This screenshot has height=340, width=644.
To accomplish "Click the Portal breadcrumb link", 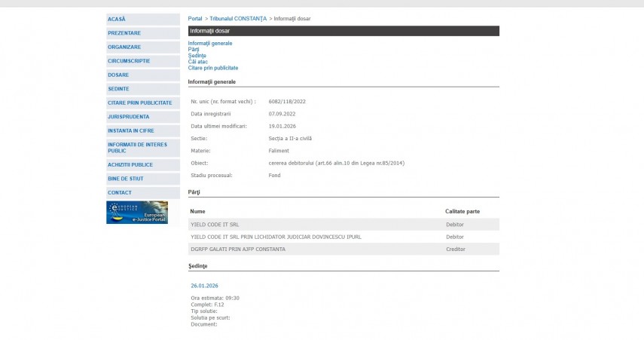I will point(195,18).
